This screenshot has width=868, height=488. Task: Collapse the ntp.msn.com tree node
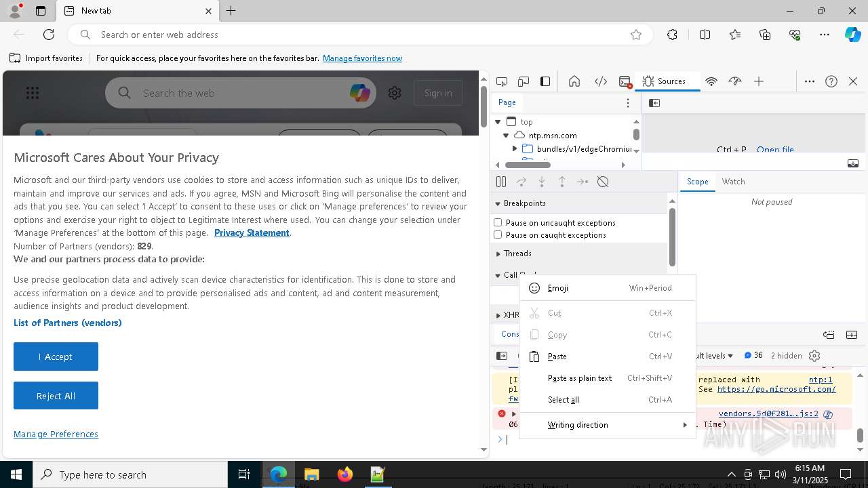click(x=506, y=136)
